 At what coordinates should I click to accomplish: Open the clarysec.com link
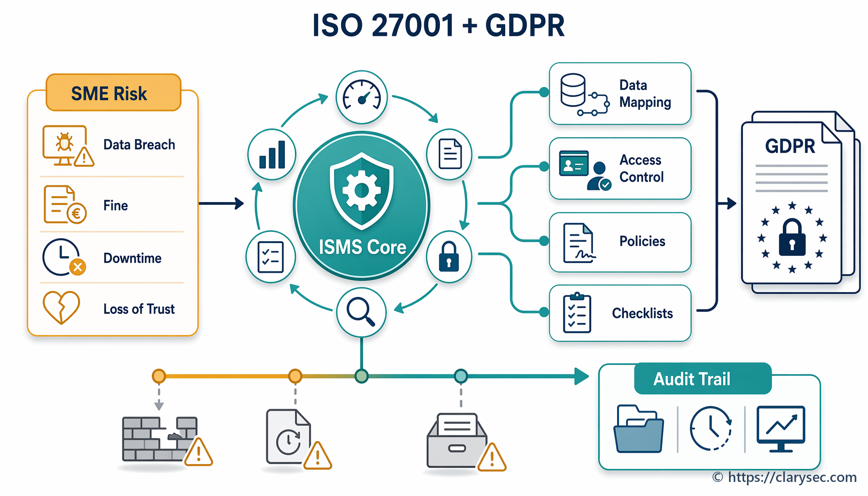point(792,477)
